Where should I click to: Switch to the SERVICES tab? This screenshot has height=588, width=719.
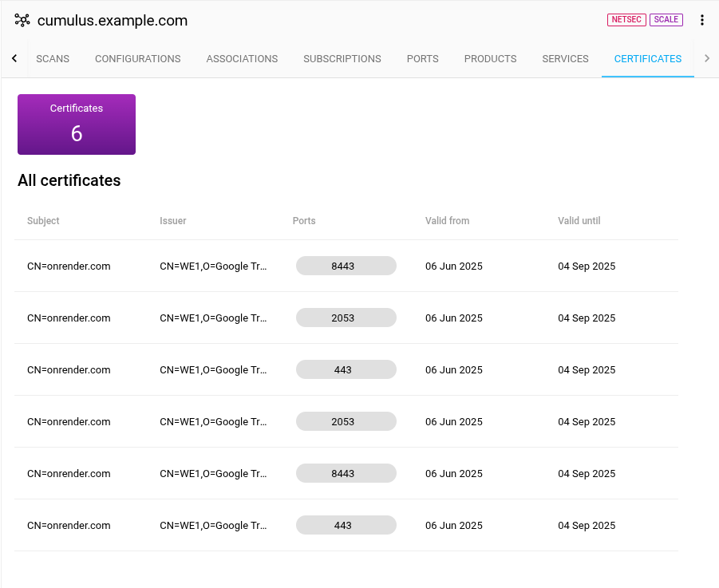(x=565, y=58)
